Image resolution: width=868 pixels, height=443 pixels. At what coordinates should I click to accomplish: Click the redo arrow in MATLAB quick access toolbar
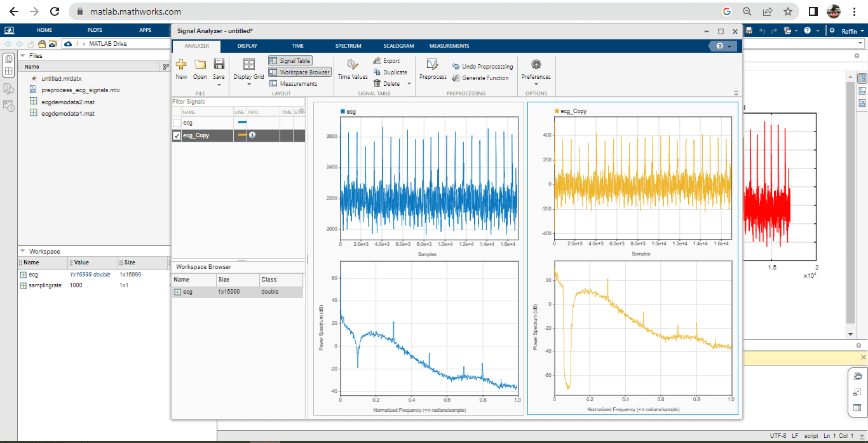point(773,31)
